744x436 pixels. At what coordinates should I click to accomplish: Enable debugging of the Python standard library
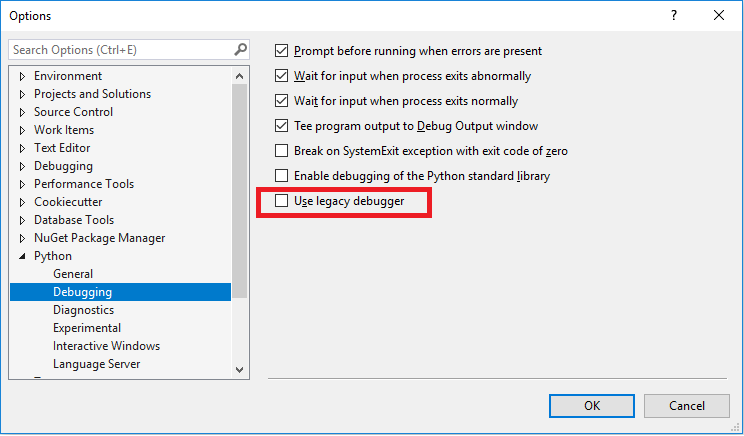(x=281, y=176)
